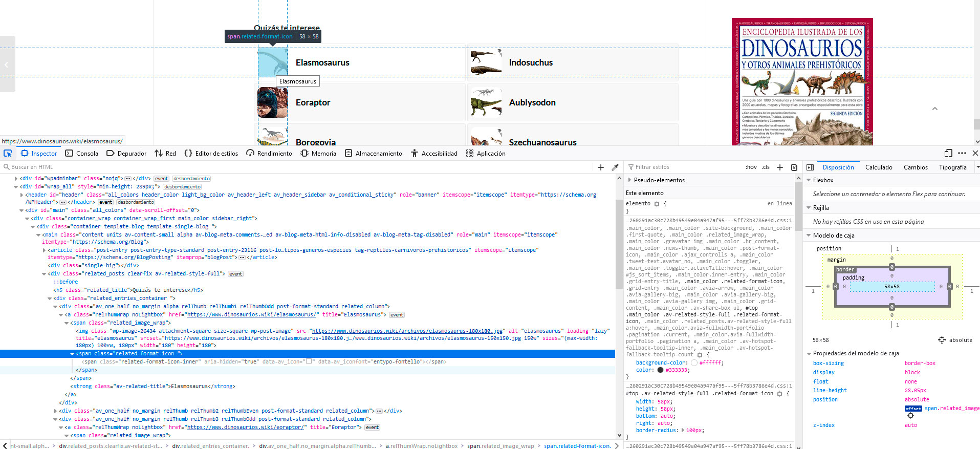Image resolution: width=980 pixels, height=449 pixels.
Task: Click the offset parent highlighter icon
Action: coord(910,416)
